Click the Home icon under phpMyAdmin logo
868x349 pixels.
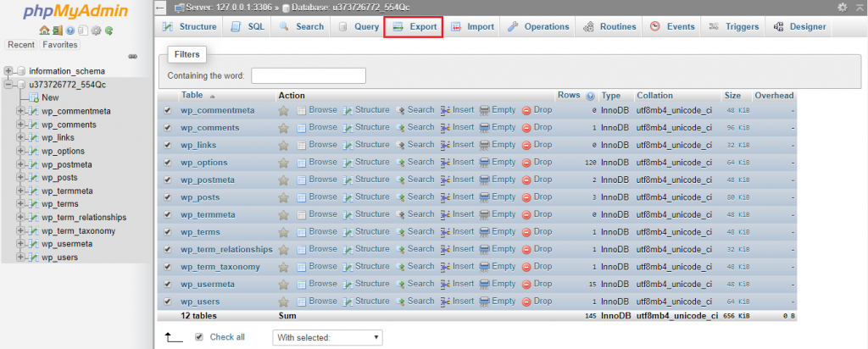45,31
